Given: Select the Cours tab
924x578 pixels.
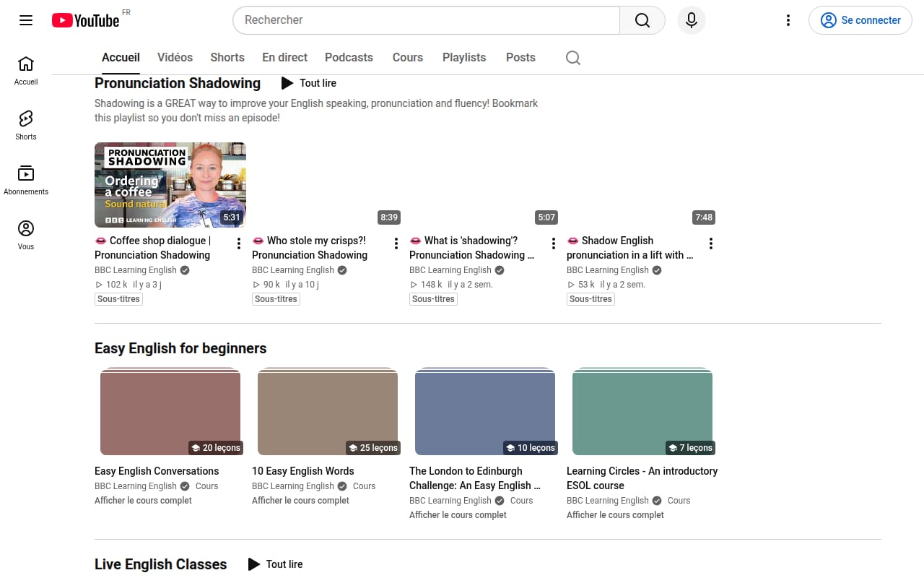Looking at the screenshot, I should pyautogui.click(x=408, y=58).
